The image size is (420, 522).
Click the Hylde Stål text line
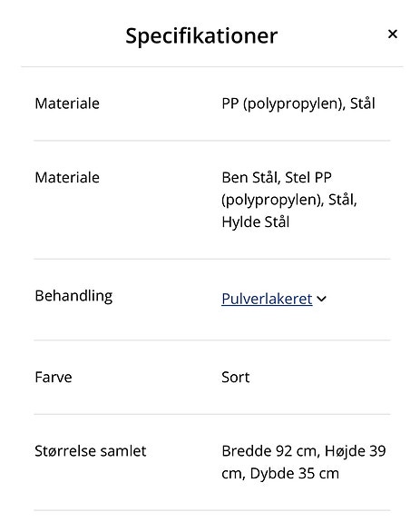click(x=256, y=222)
